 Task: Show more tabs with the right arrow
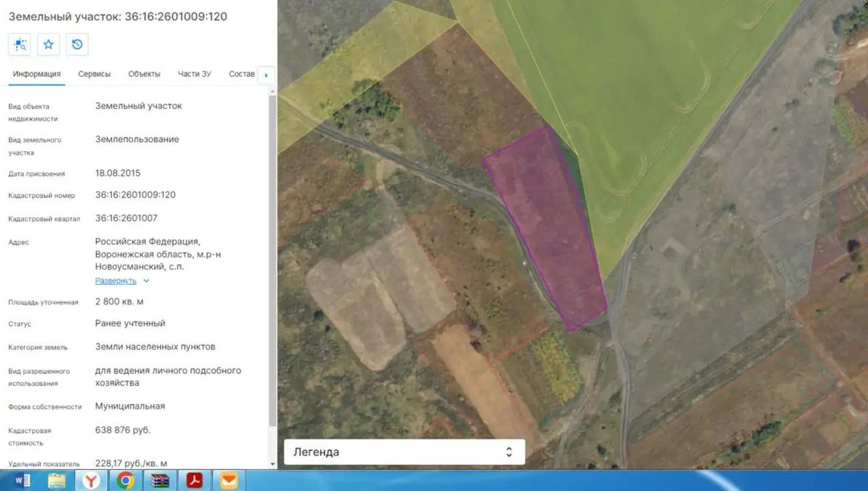266,75
